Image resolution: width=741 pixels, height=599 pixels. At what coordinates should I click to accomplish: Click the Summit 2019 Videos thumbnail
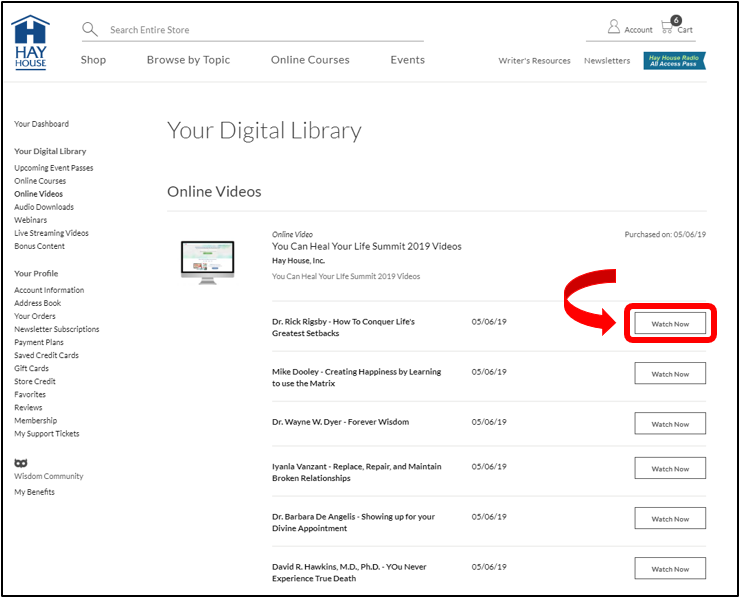[207, 262]
